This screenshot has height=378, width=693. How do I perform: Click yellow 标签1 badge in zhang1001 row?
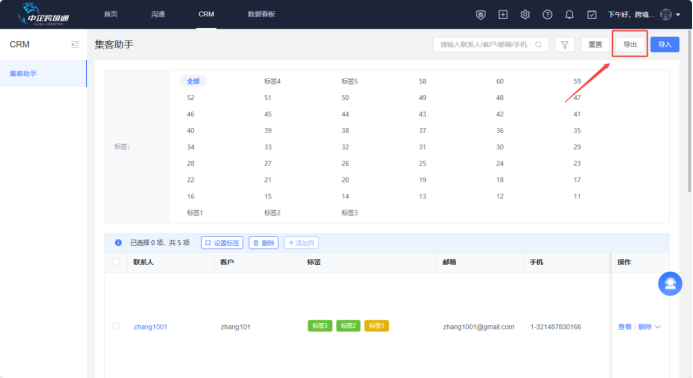[x=377, y=326]
